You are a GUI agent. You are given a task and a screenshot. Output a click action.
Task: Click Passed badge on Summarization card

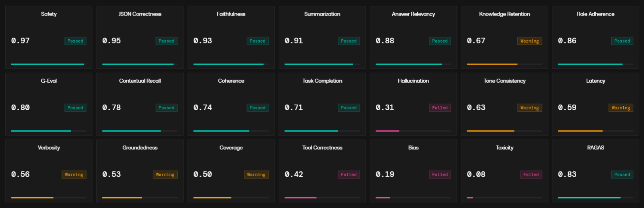[x=349, y=41]
